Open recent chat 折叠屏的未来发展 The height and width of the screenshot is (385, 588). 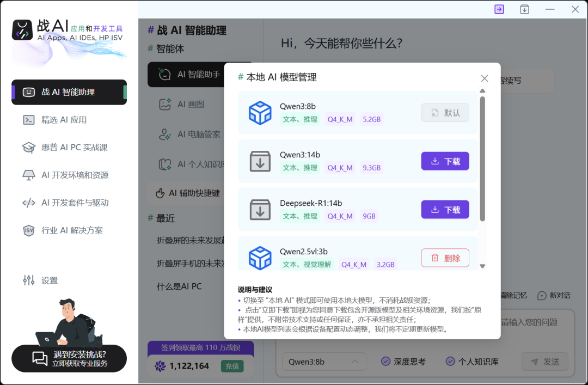coord(191,240)
